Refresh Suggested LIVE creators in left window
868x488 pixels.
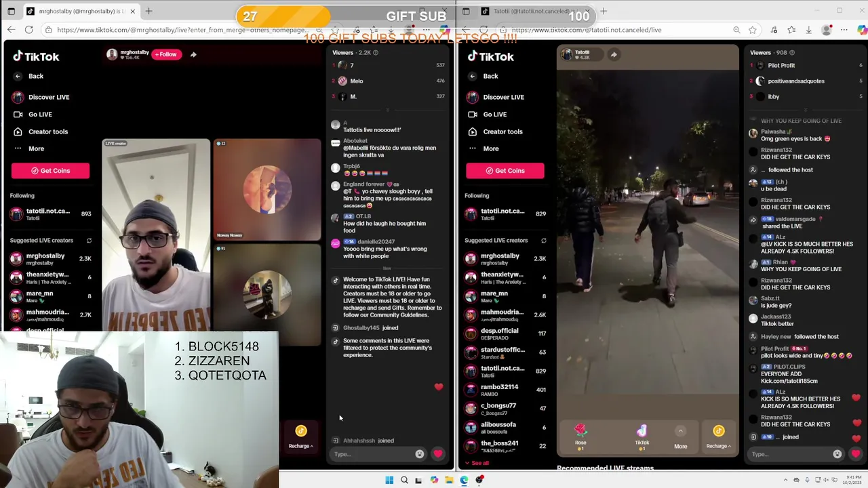(x=89, y=241)
